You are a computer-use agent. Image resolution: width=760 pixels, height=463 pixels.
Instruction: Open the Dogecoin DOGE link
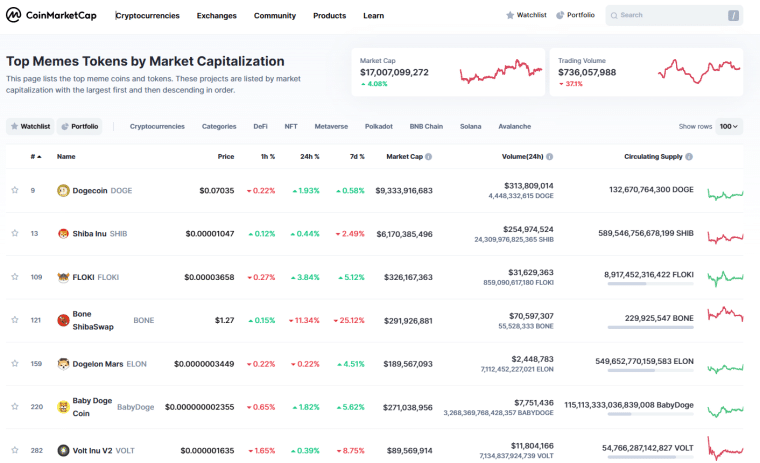(102, 191)
